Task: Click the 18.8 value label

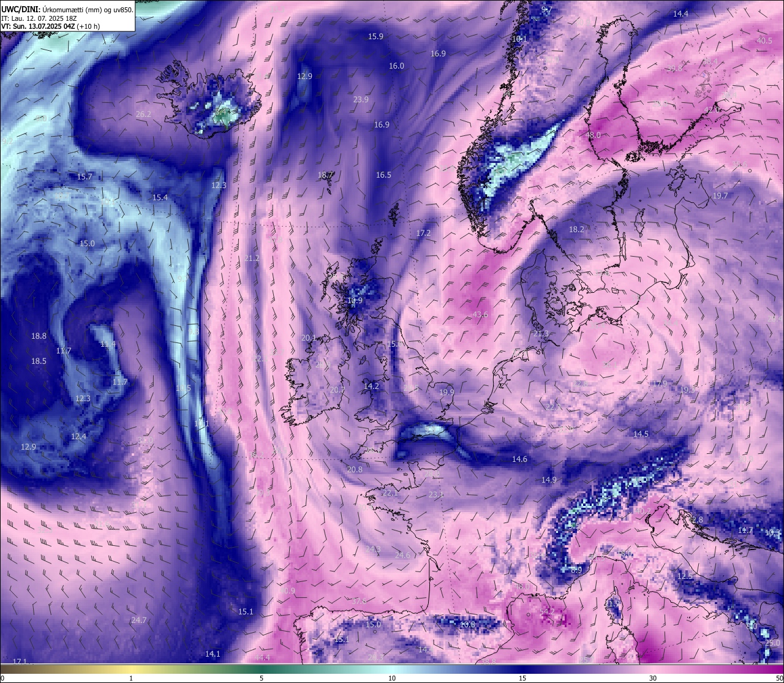Action: click(39, 336)
